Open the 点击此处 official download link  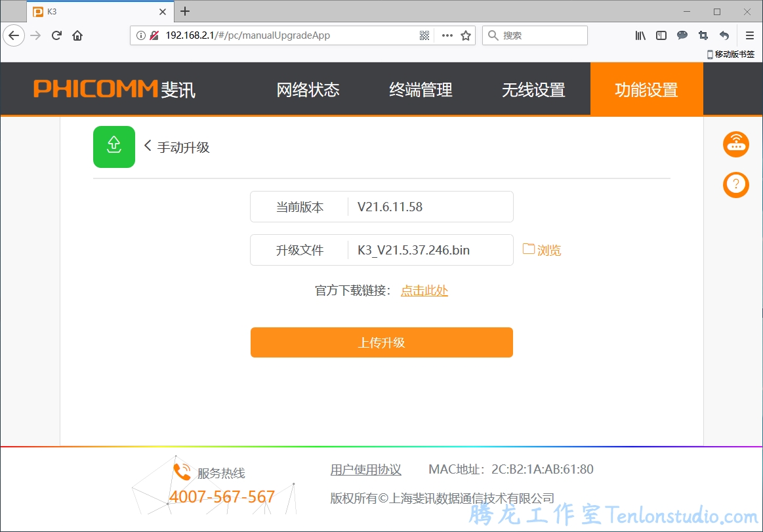point(424,291)
